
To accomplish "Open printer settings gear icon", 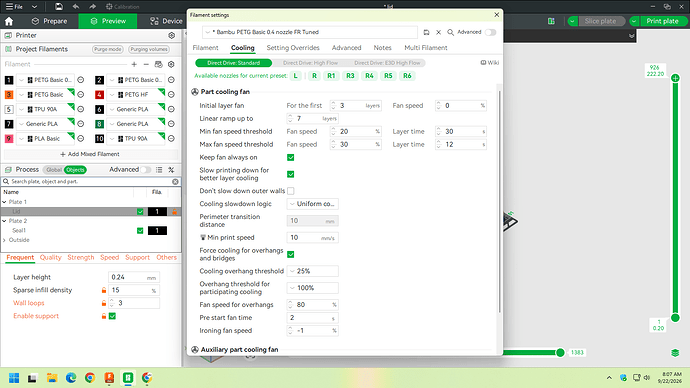I will point(172,35).
